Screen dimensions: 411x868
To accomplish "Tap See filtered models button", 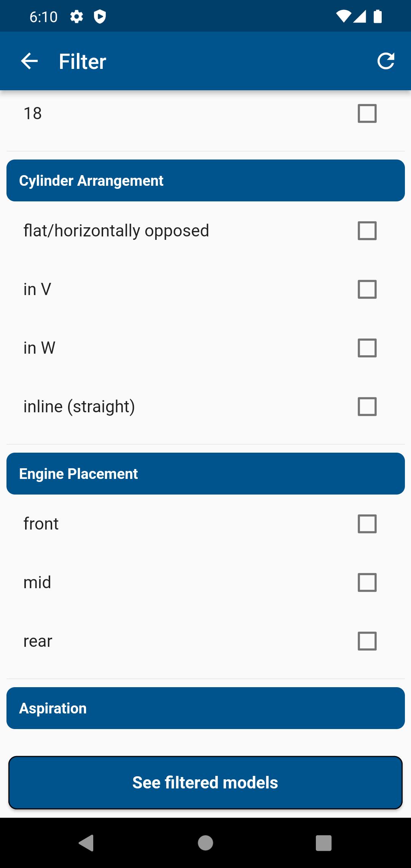I will (x=205, y=783).
